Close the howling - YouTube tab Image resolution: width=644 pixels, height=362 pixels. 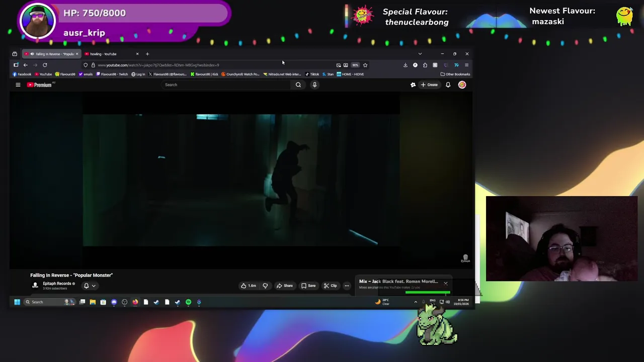coord(137,54)
